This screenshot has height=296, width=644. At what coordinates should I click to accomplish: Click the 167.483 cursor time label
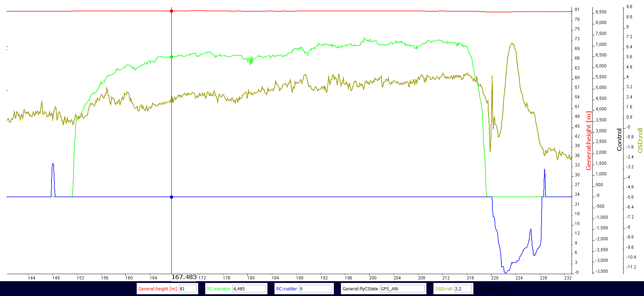coord(184,277)
